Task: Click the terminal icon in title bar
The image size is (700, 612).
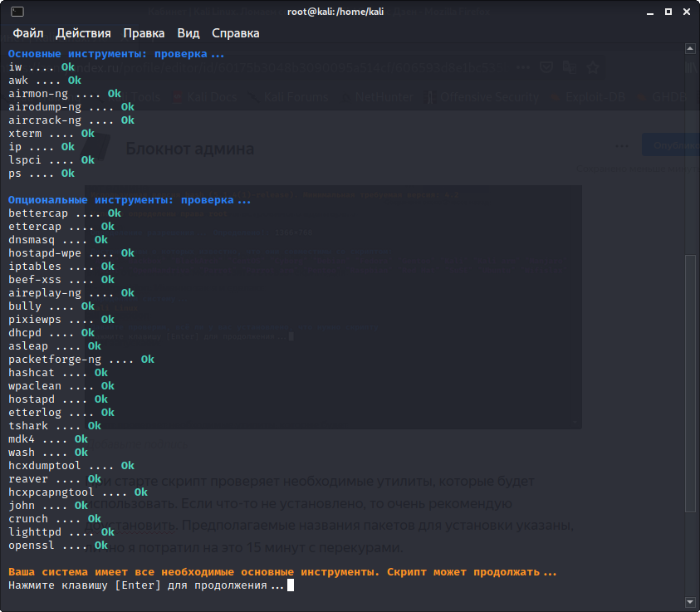Action: tap(17, 12)
